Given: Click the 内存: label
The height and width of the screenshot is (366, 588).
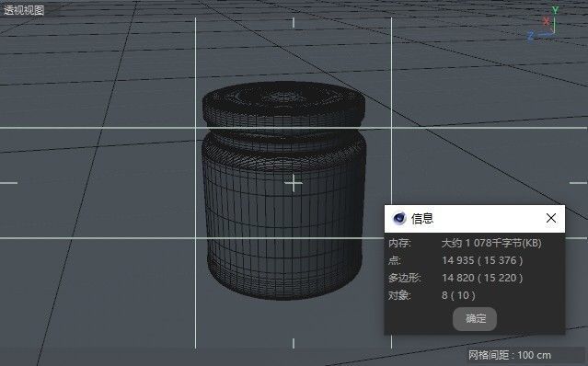Looking at the screenshot, I should [399, 243].
